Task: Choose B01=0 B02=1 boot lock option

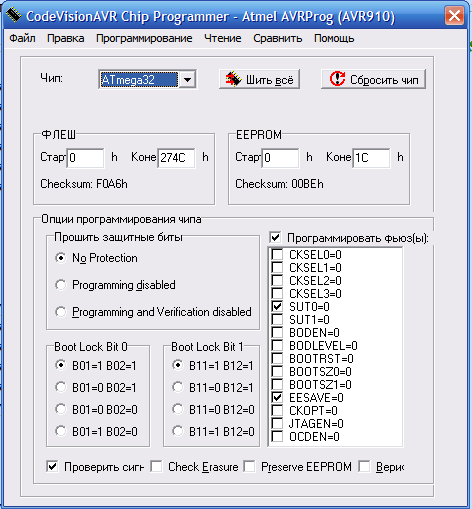Action: [61, 387]
